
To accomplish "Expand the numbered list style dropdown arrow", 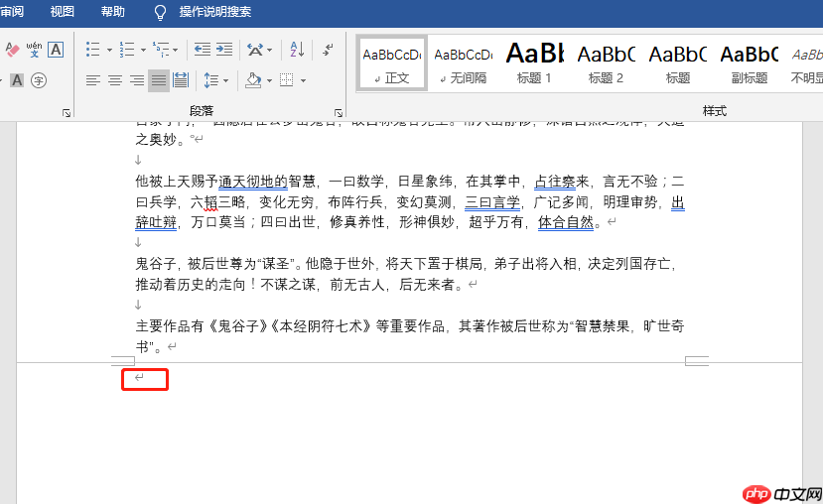I will [x=143, y=51].
